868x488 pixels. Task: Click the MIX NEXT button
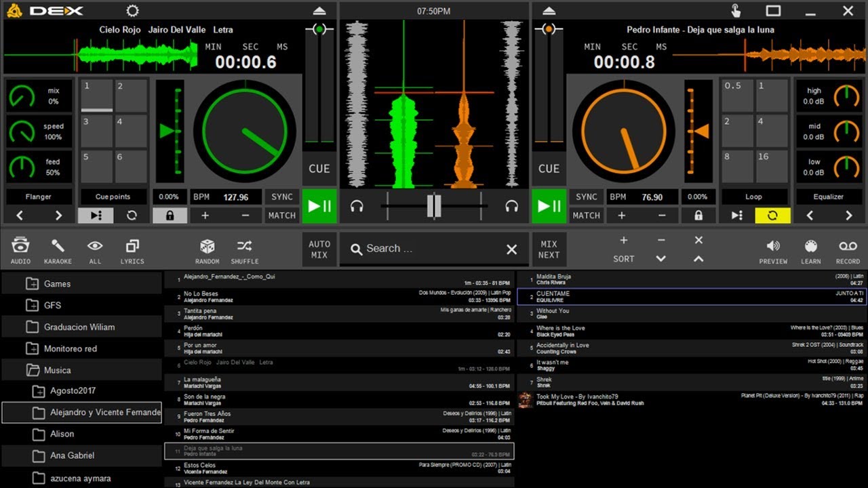tap(549, 249)
